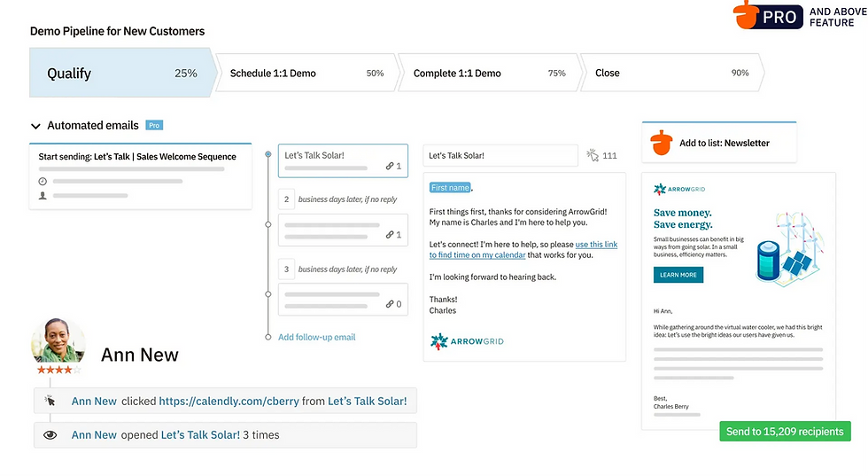Click the click-count cursor icon showing 111

pos(593,155)
